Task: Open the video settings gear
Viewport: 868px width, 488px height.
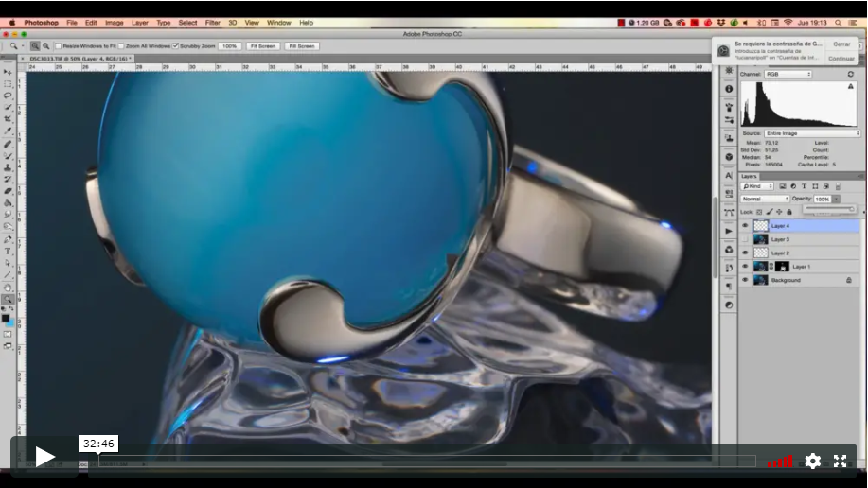Action: coord(813,461)
